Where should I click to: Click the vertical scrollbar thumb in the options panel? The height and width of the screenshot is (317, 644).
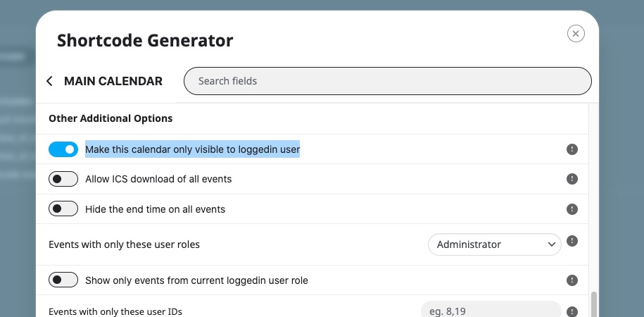point(593,304)
